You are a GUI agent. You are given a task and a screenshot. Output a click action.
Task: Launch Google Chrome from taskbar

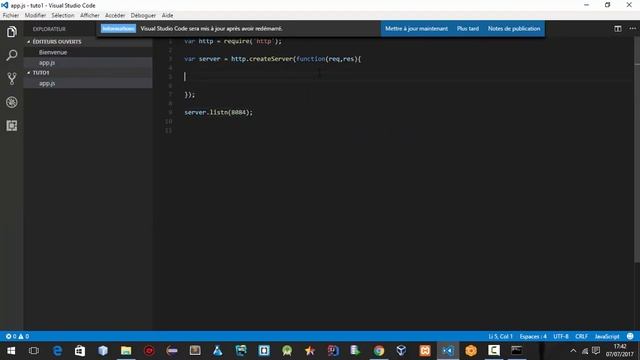coord(379,351)
